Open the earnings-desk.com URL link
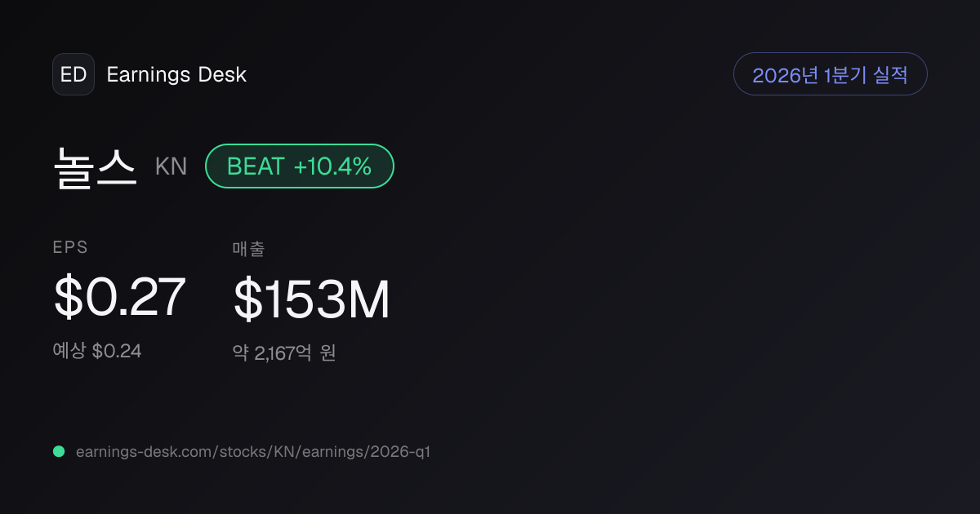This screenshot has width=980, height=514. click(x=253, y=451)
